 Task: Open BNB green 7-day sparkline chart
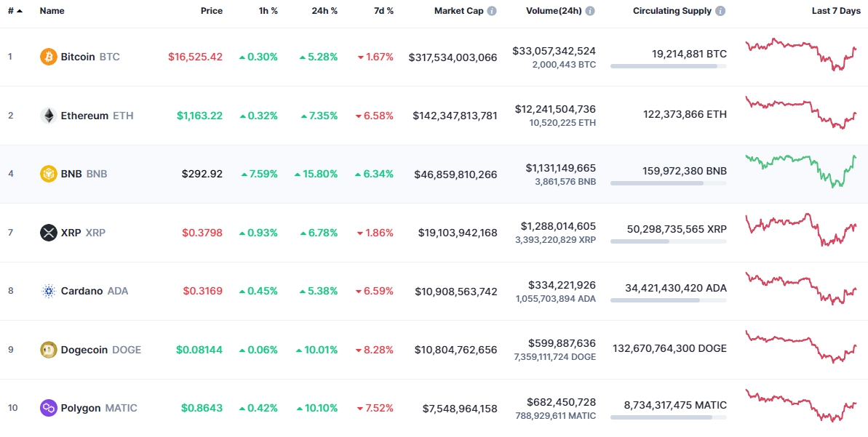click(801, 171)
